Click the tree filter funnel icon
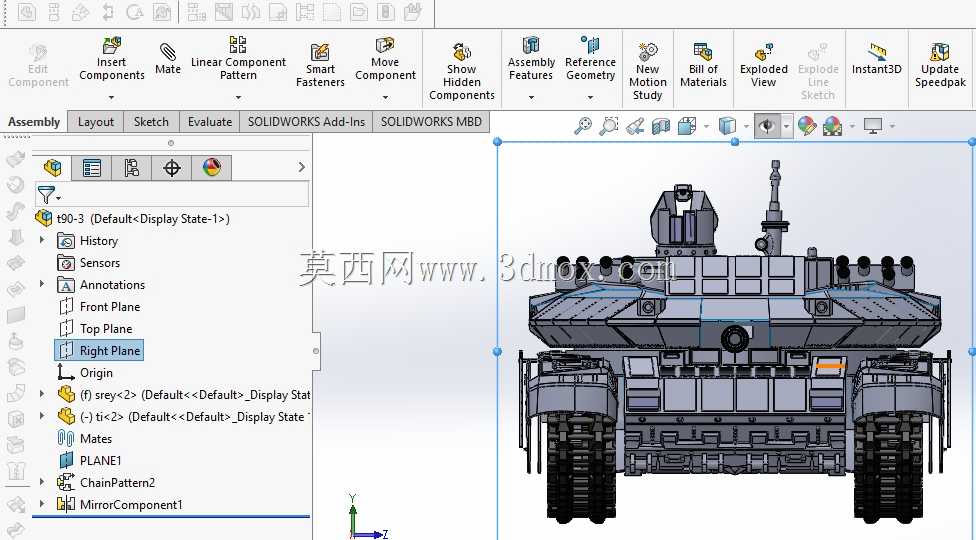The height and width of the screenshot is (540, 976). click(x=45, y=195)
